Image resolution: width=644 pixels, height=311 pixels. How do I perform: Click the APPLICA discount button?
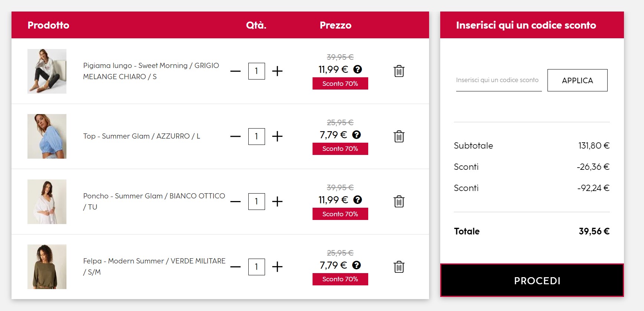tap(577, 80)
